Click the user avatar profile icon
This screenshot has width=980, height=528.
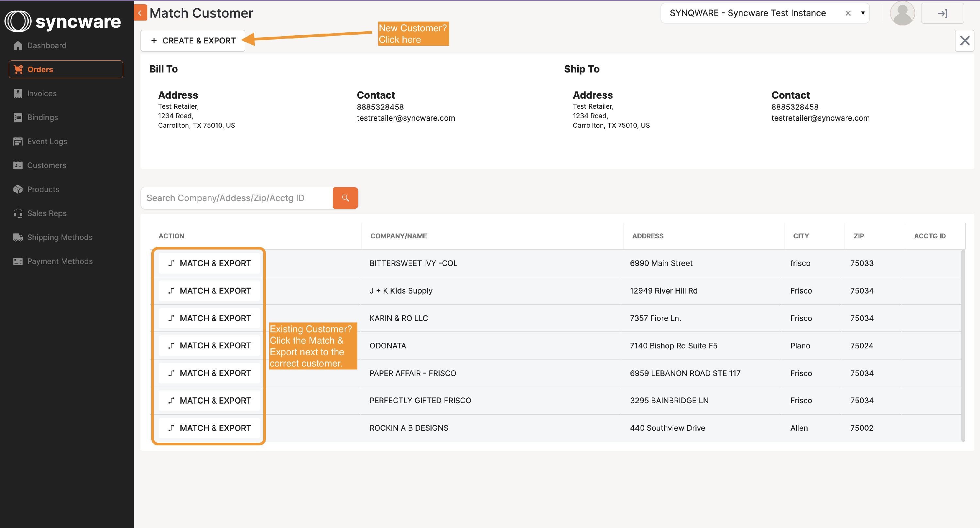click(x=902, y=13)
